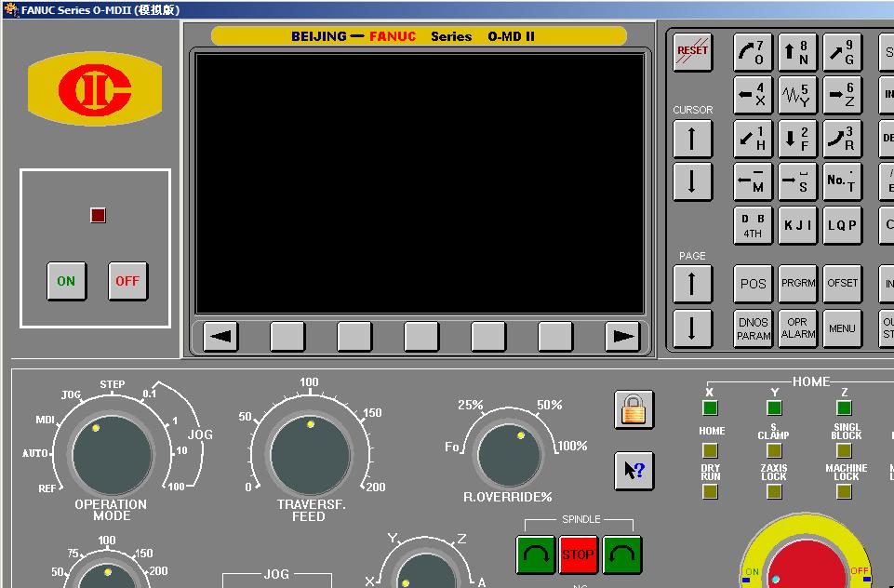Click the 8 N keypad key
Screen dimensions: 894x588
[797, 52]
